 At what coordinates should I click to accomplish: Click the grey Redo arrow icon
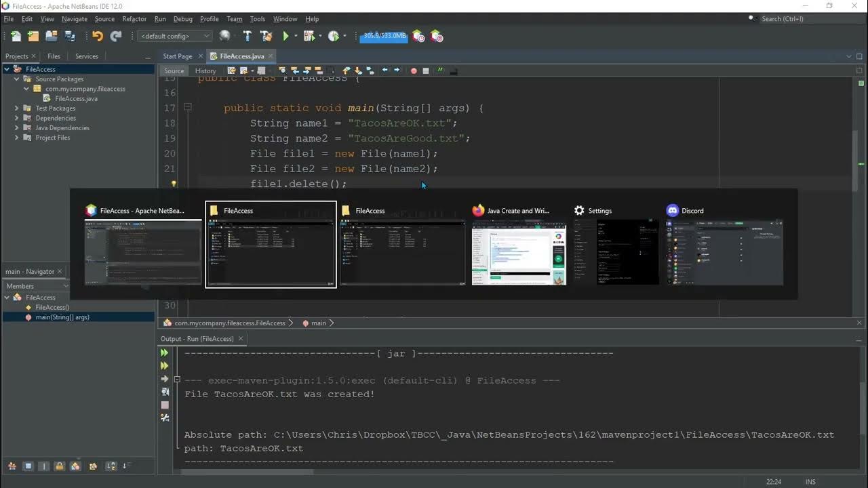click(x=116, y=36)
